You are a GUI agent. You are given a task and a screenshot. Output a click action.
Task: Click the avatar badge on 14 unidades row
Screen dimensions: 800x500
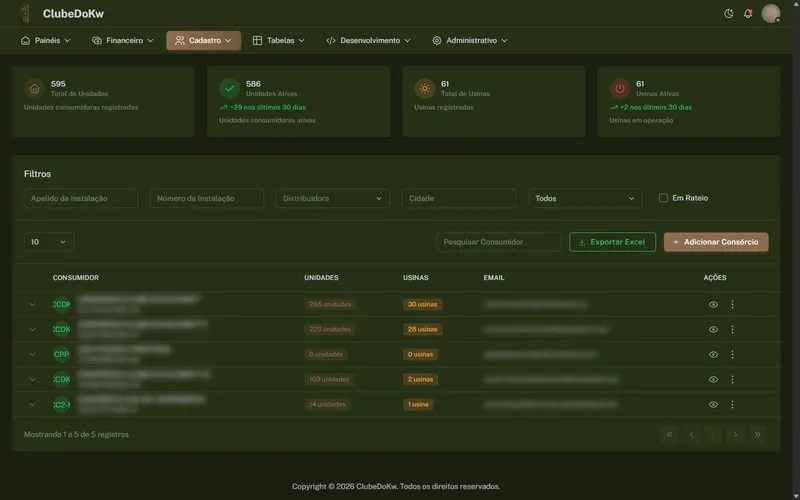tap(62, 405)
